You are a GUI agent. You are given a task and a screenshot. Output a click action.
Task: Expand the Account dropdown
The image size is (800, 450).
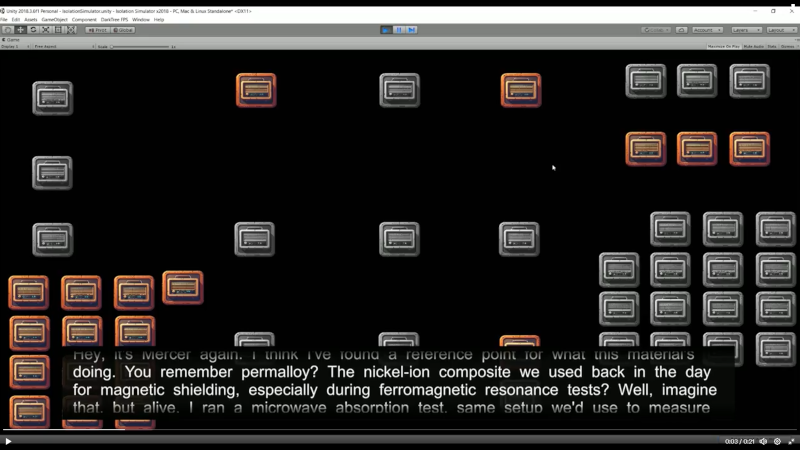(x=708, y=30)
